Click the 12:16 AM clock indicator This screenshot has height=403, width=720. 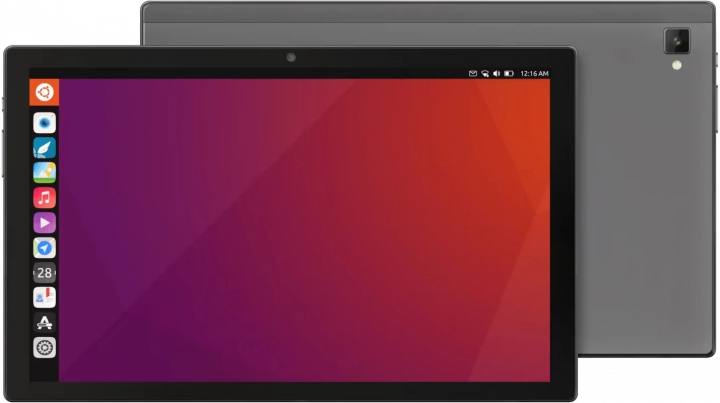tap(534, 73)
